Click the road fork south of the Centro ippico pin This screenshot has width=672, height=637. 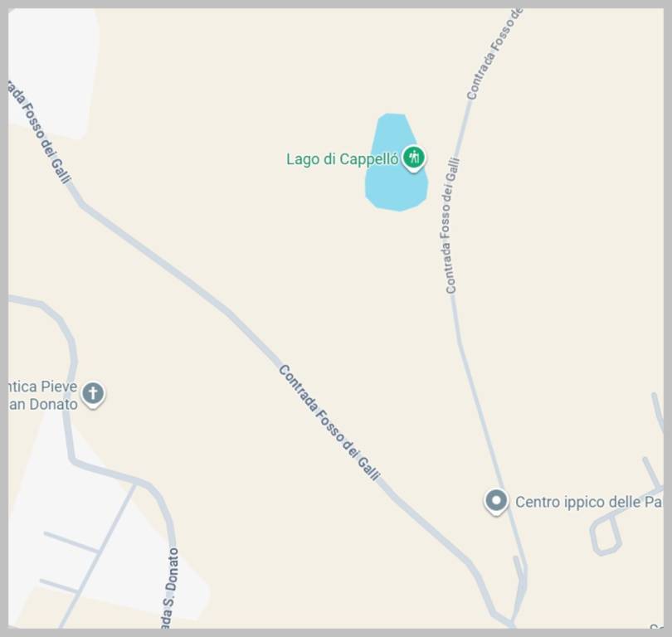pos(520,578)
